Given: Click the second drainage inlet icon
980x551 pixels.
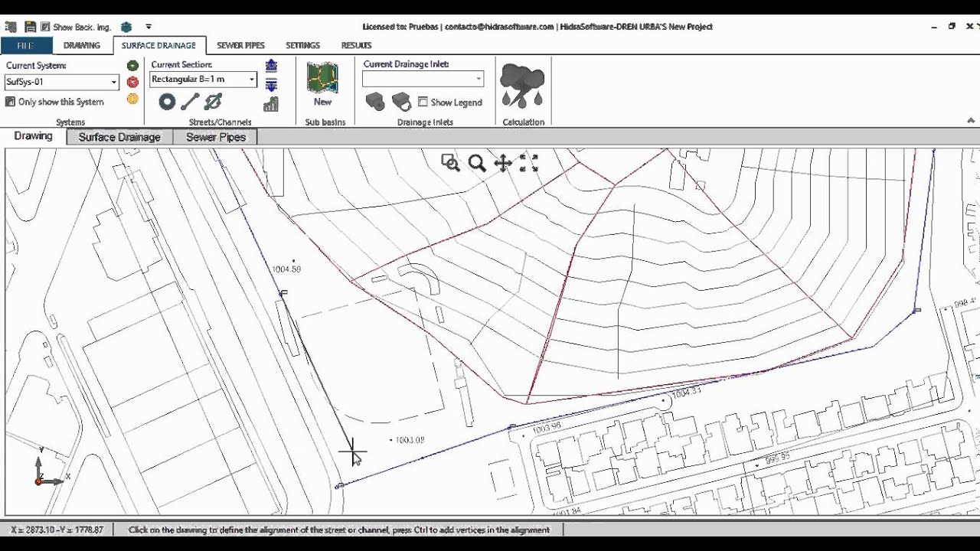Looking at the screenshot, I should [x=401, y=101].
